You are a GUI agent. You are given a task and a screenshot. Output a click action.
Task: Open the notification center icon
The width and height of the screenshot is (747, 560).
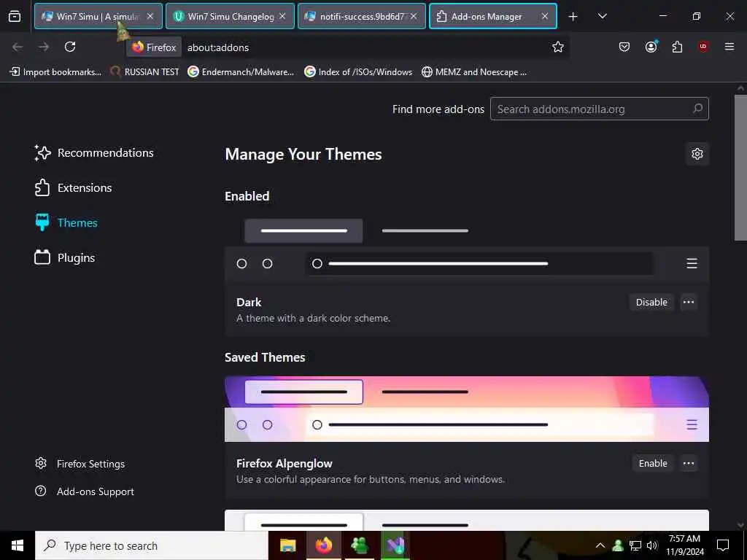[723, 545]
